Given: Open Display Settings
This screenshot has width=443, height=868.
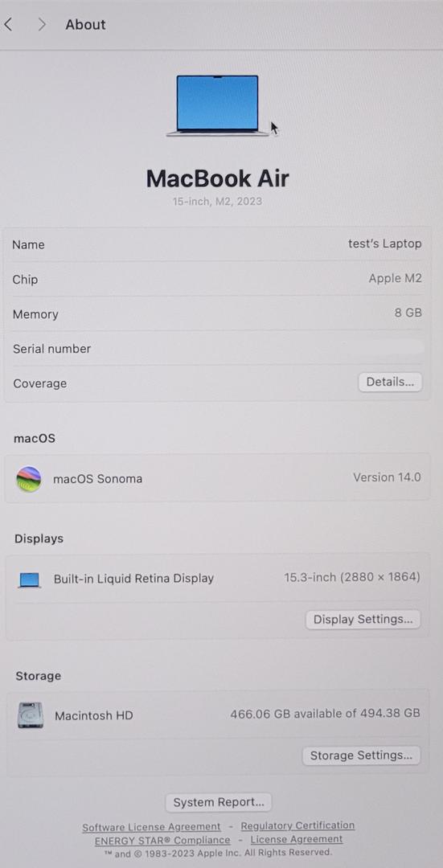Looking at the screenshot, I should (363, 619).
